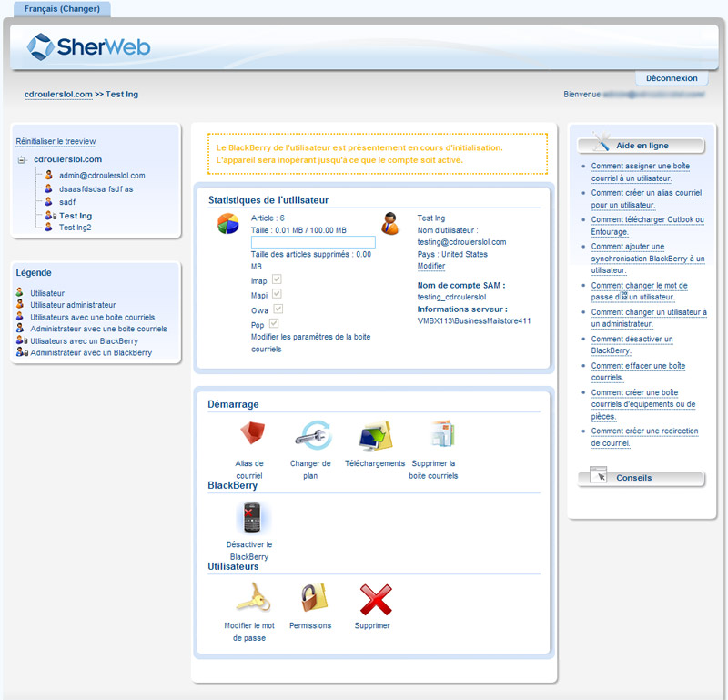Screen dimensions: 728x700
Task: Click the Téléchargements monitor icon
Action: pos(375,436)
